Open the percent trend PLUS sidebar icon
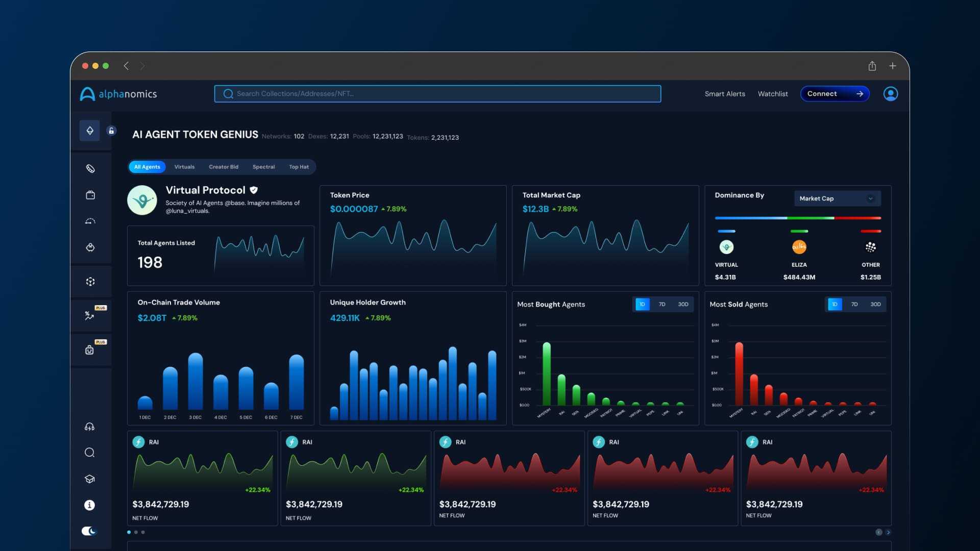The height and width of the screenshot is (551, 980). (90, 315)
